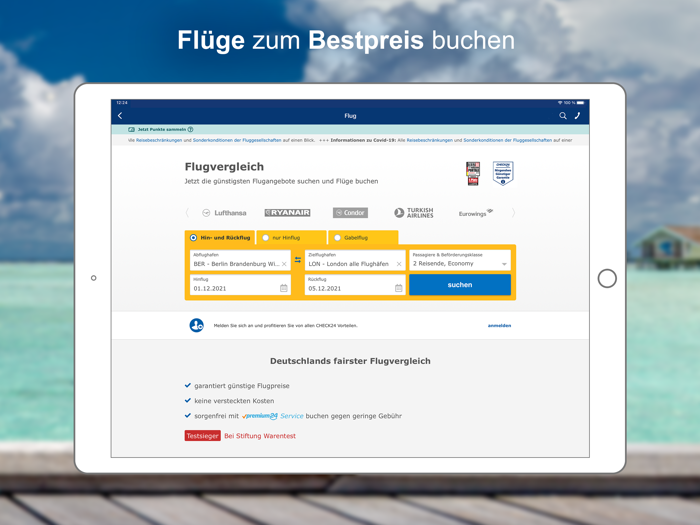This screenshot has width=700, height=525.
Task: Tap the iPad home button
Action: 607,279
